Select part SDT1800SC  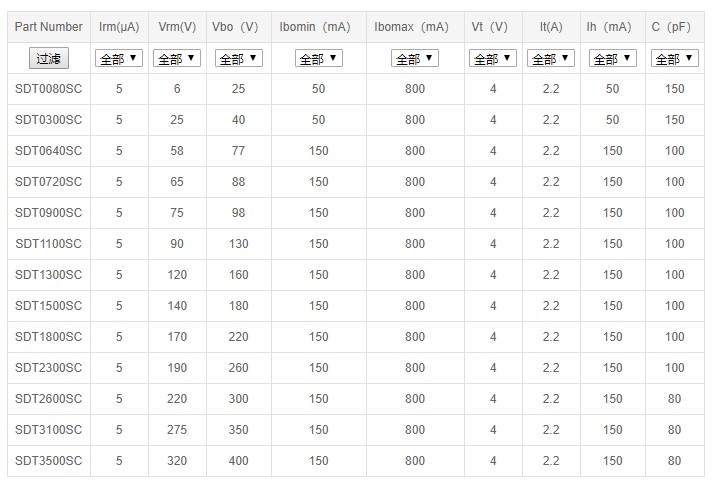pos(49,337)
